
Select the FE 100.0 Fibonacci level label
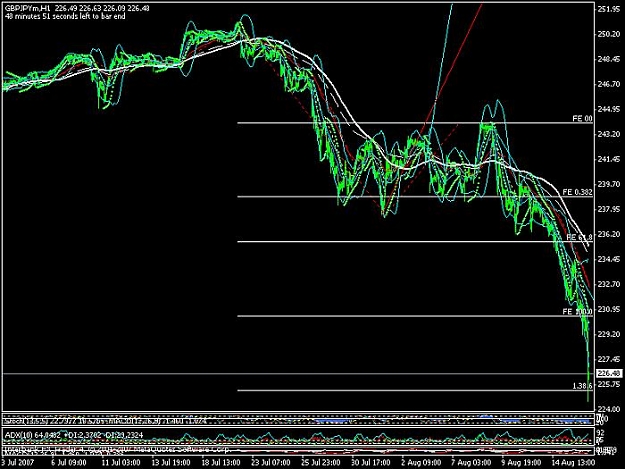tap(578, 311)
